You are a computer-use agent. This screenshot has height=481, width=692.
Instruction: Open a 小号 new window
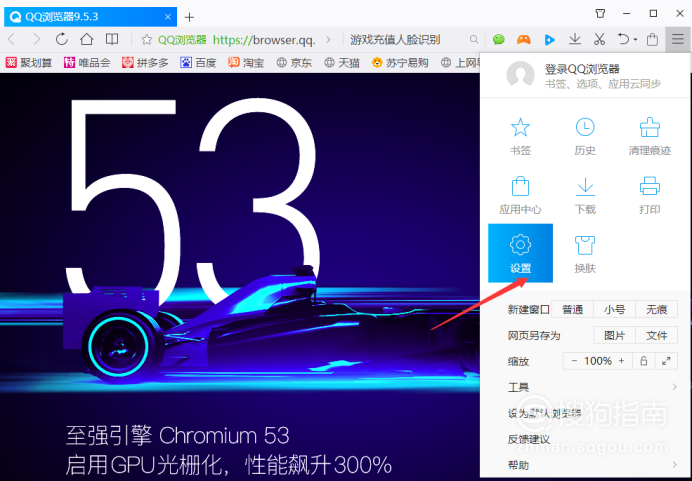click(614, 309)
